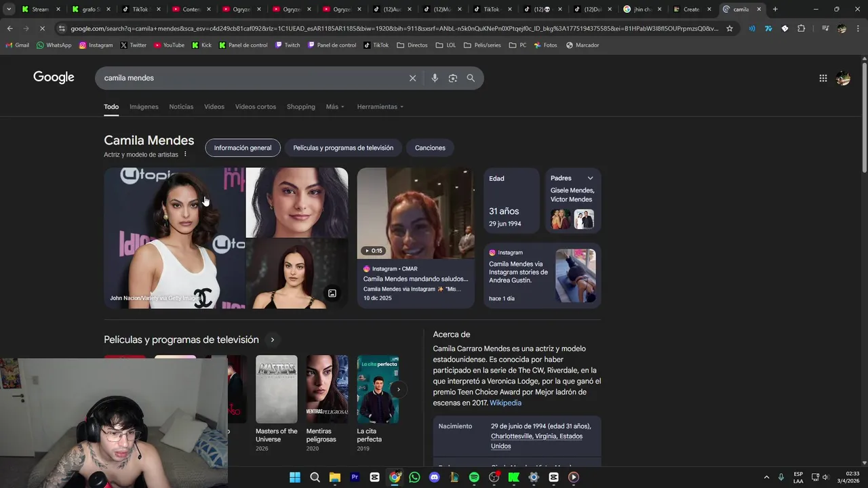868x488 pixels.
Task: Open Google Lens image search
Action: [453, 78]
